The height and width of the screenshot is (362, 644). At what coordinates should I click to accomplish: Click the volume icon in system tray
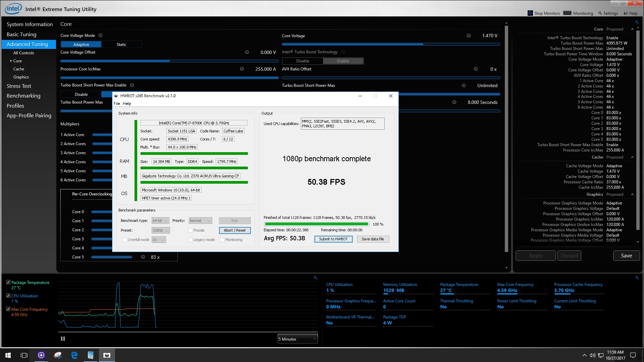coord(593,355)
